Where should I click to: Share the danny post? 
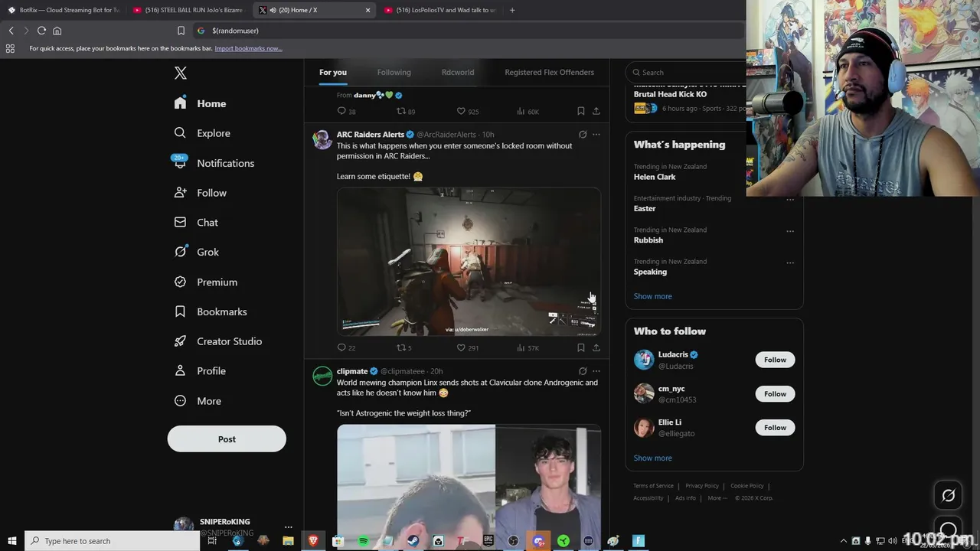596,111
